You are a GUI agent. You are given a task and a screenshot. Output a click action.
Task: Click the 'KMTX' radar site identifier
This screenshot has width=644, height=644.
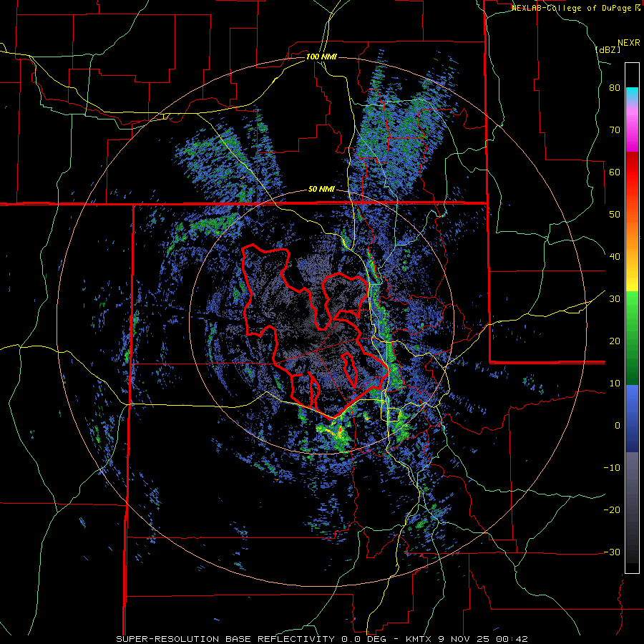tap(418, 639)
